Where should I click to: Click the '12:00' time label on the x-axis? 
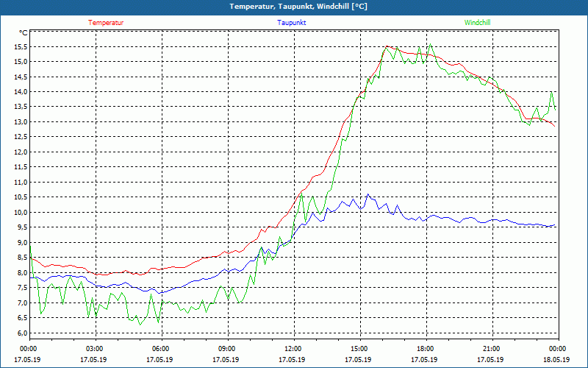click(294, 349)
